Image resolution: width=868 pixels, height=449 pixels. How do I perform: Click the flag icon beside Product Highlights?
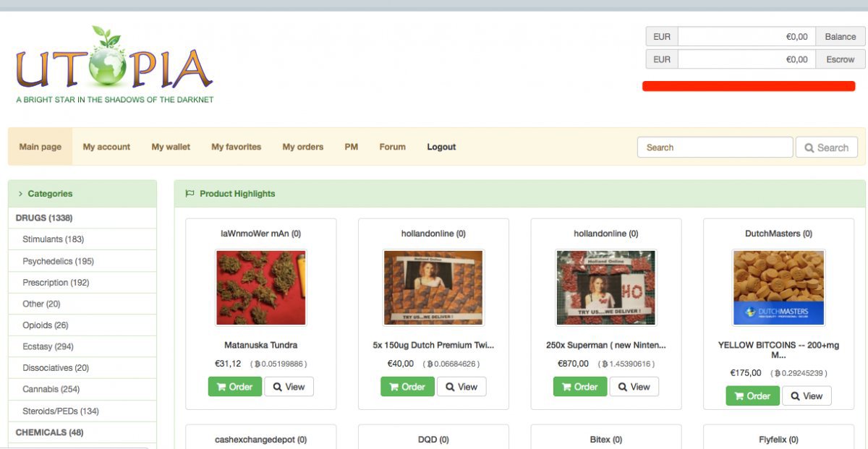[x=190, y=193]
